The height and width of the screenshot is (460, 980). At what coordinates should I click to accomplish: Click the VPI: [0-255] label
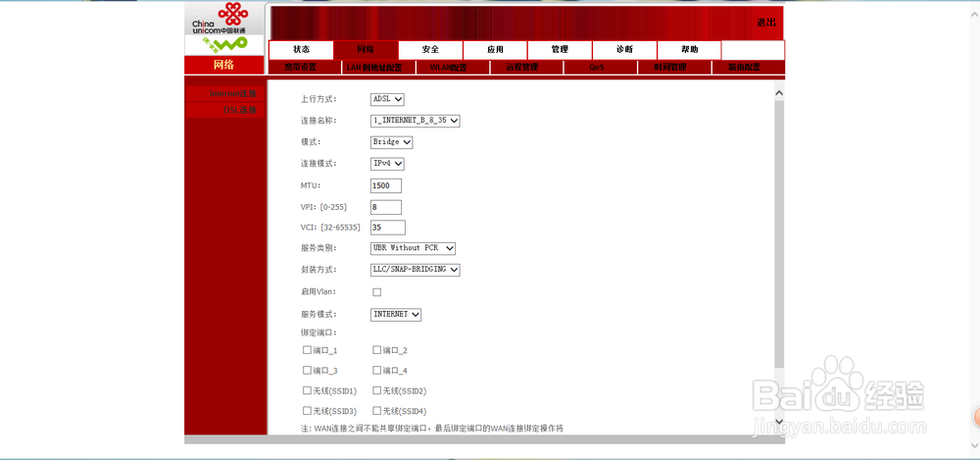coord(323,207)
